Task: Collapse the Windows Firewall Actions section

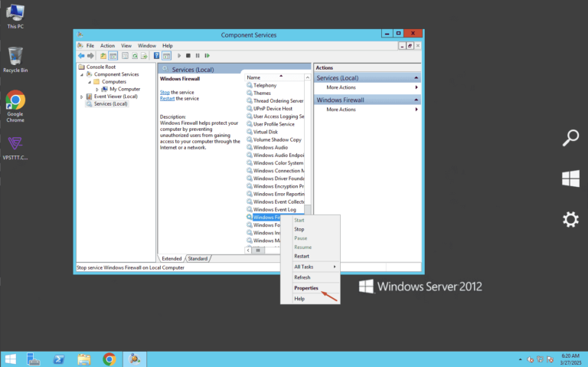Action: tap(416, 100)
